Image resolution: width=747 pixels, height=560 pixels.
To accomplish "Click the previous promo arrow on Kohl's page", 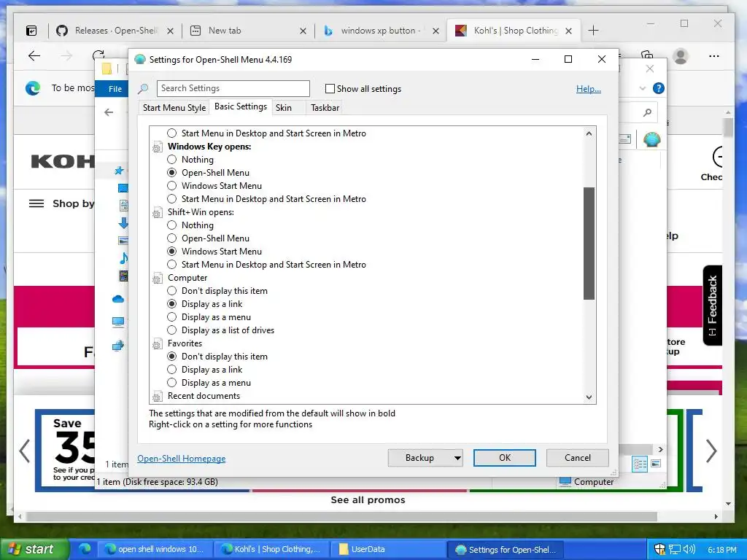I will click(x=24, y=451).
